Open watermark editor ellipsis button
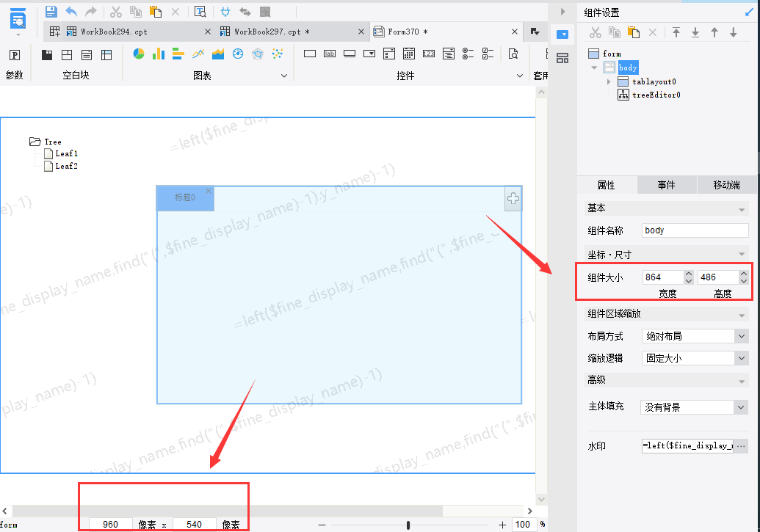760x532 pixels. click(741, 445)
